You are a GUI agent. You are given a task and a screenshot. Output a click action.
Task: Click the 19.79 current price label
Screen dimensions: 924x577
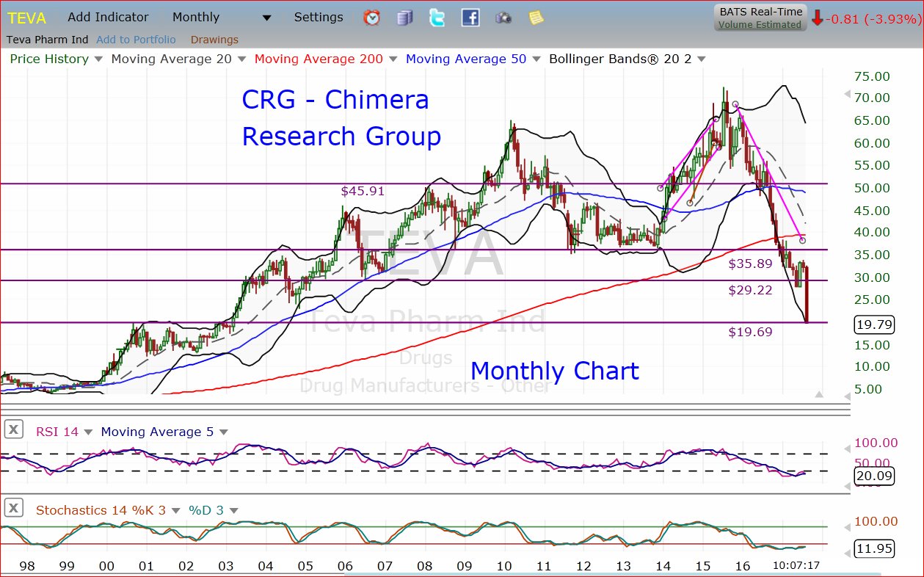[873, 324]
